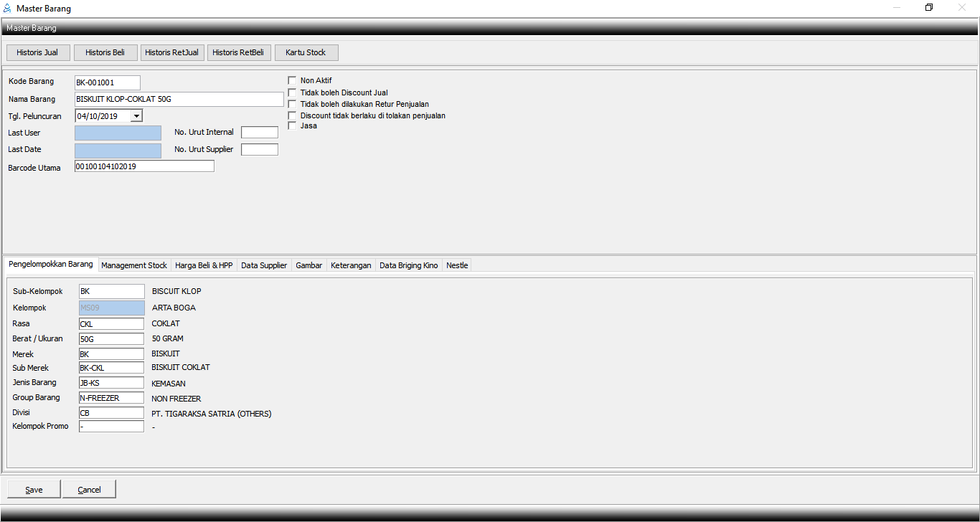Enable the Non Aktif checkbox
The image size is (980, 522).
[x=292, y=81]
